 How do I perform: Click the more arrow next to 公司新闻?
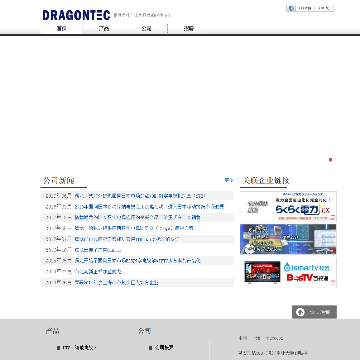[229, 180]
